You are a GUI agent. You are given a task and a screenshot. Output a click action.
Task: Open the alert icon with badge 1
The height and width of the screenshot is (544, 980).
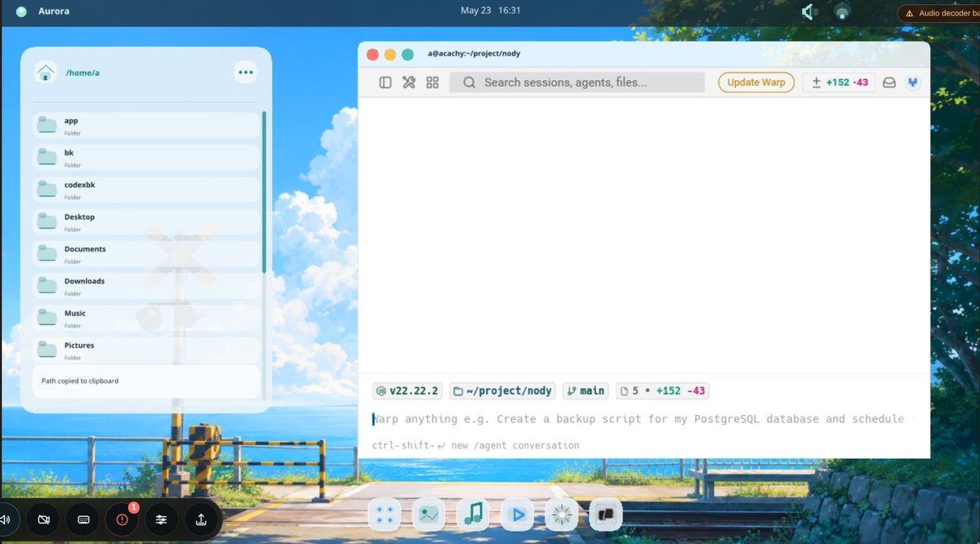coord(122,519)
